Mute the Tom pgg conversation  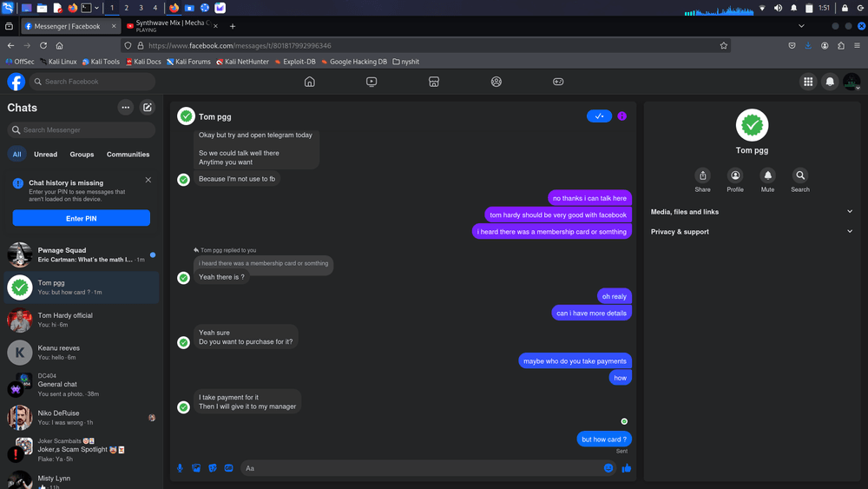coord(768,181)
